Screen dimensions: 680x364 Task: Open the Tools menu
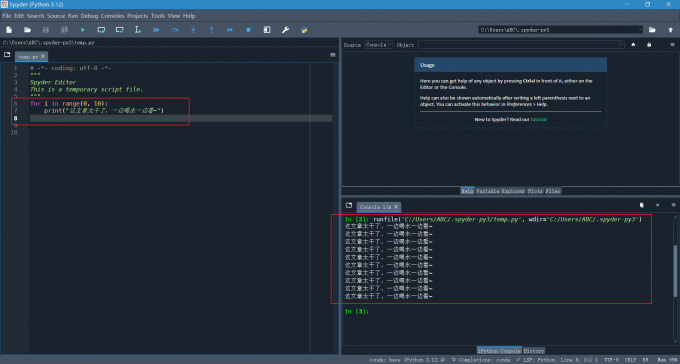pyautogui.click(x=158, y=16)
